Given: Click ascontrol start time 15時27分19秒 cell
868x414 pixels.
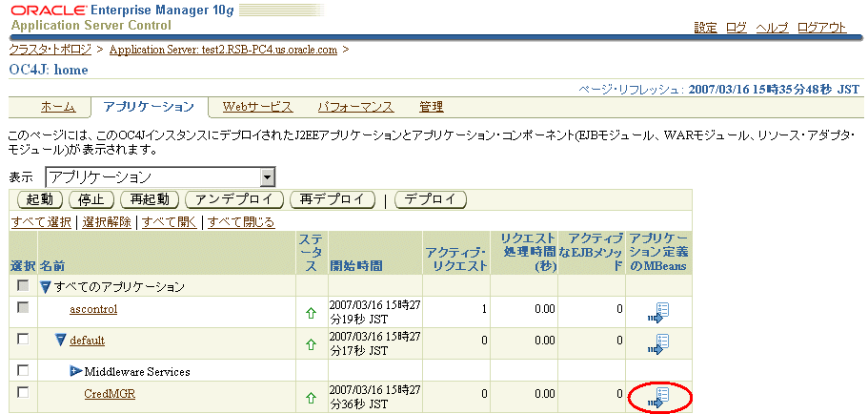Looking at the screenshot, I should [374, 313].
